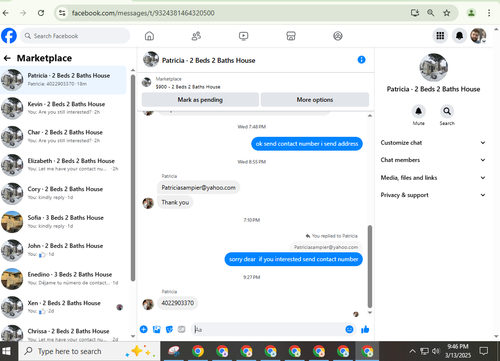The height and width of the screenshot is (361, 500).
Task: Click the chat header title Patricia - 2 Beds
Action: pyautogui.click(x=209, y=60)
